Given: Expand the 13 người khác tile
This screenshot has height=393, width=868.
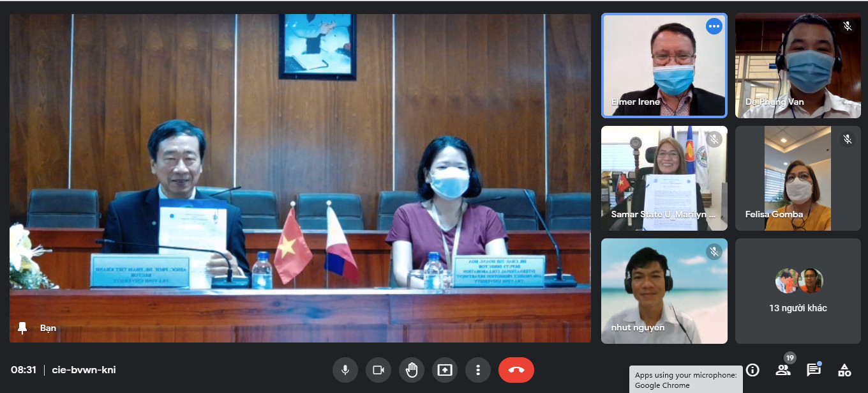Looking at the screenshot, I should tap(798, 291).
